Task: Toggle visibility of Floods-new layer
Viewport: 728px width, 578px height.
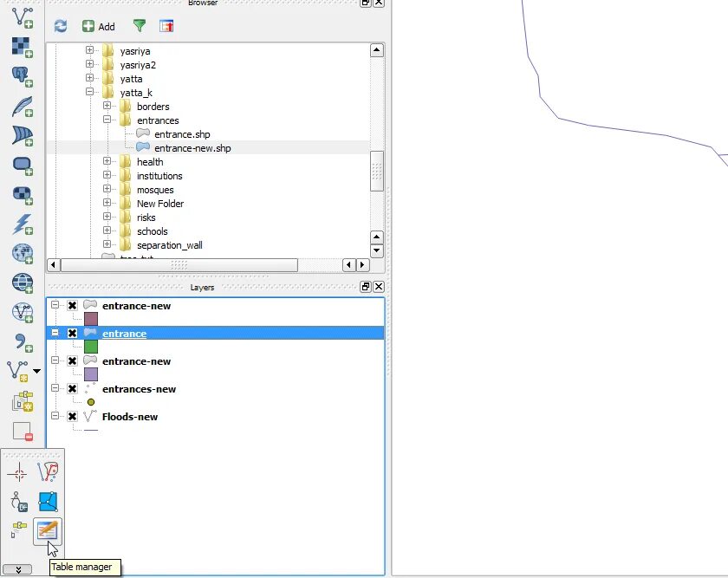Action: pyautogui.click(x=72, y=416)
